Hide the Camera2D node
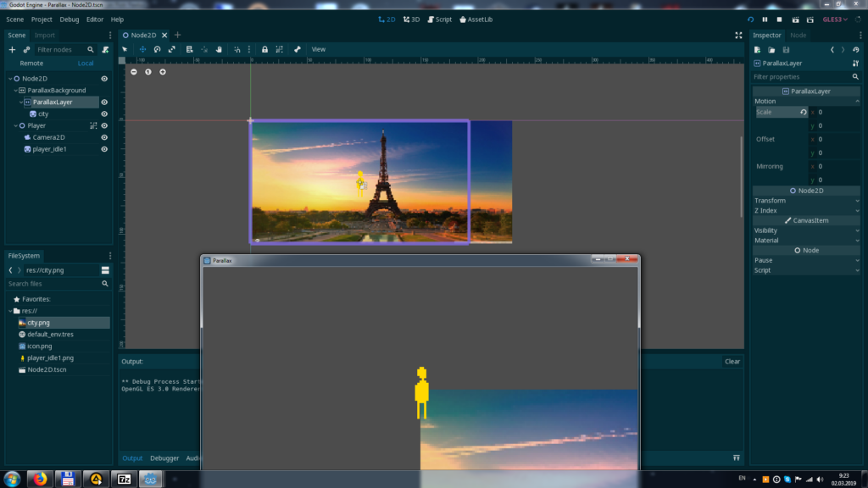The height and width of the screenshot is (488, 868). point(103,137)
